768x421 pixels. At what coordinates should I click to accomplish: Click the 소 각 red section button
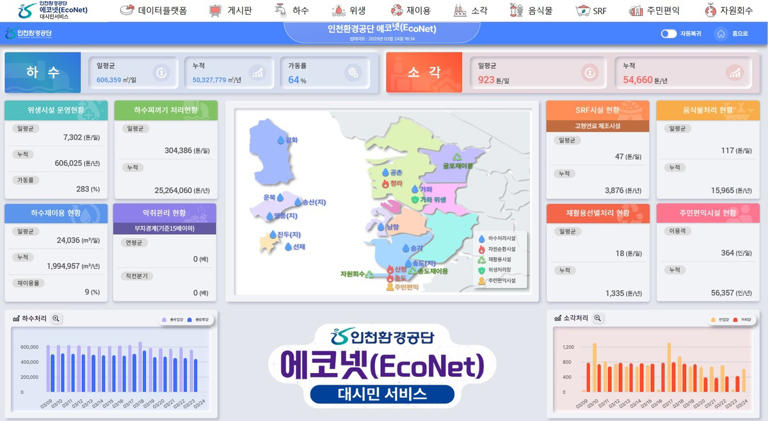click(x=424, y=72)
